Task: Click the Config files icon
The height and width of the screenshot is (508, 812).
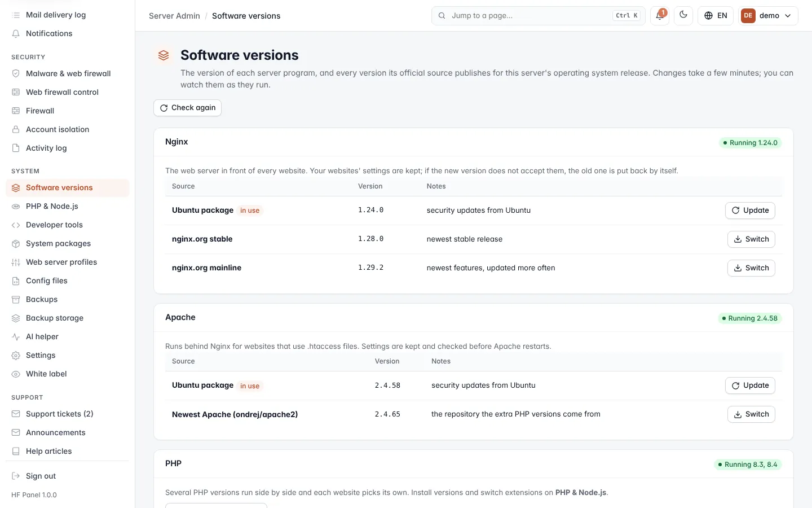Action: pos(16,281)
